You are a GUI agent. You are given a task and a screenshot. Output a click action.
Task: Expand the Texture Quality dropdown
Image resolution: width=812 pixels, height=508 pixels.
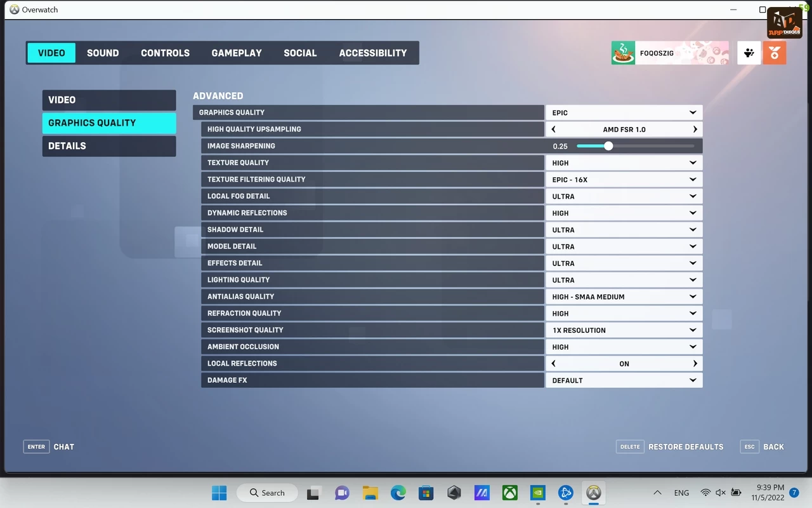(x=624, y=163)
